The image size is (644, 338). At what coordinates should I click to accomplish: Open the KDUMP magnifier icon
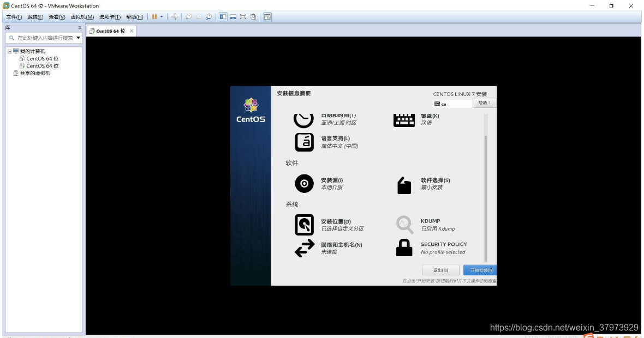[x=404, y=225]
